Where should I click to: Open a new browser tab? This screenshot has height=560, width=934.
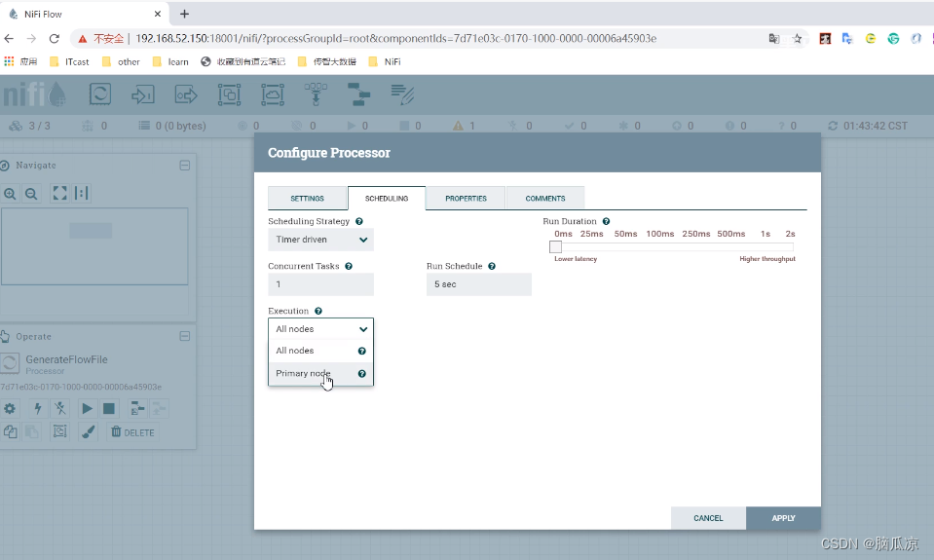tap(185, 14)
